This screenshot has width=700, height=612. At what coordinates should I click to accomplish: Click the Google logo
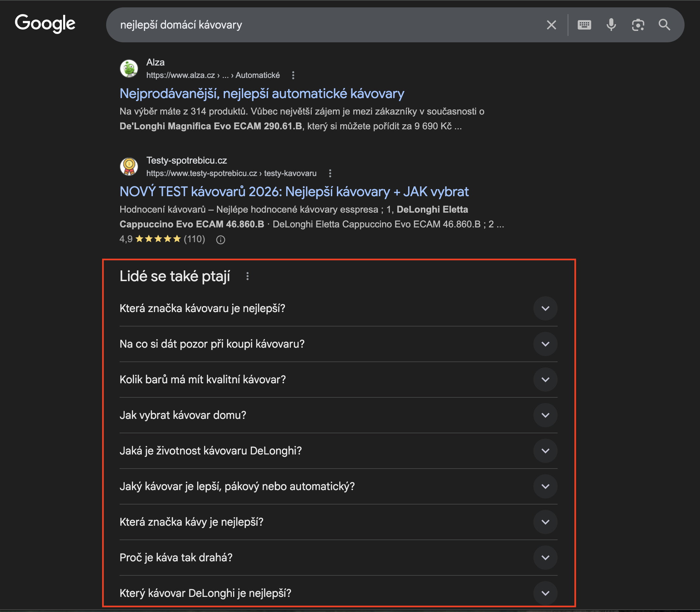pos(45,24)
